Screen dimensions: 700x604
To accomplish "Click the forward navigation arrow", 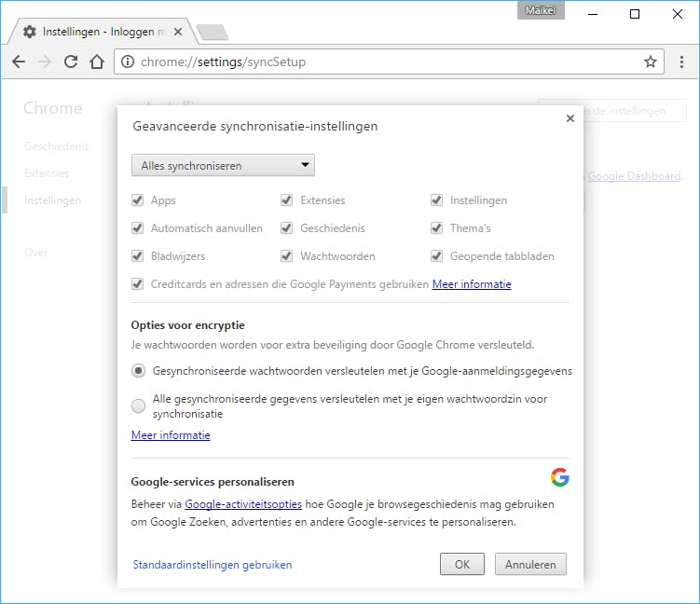I will pos(45,62).
